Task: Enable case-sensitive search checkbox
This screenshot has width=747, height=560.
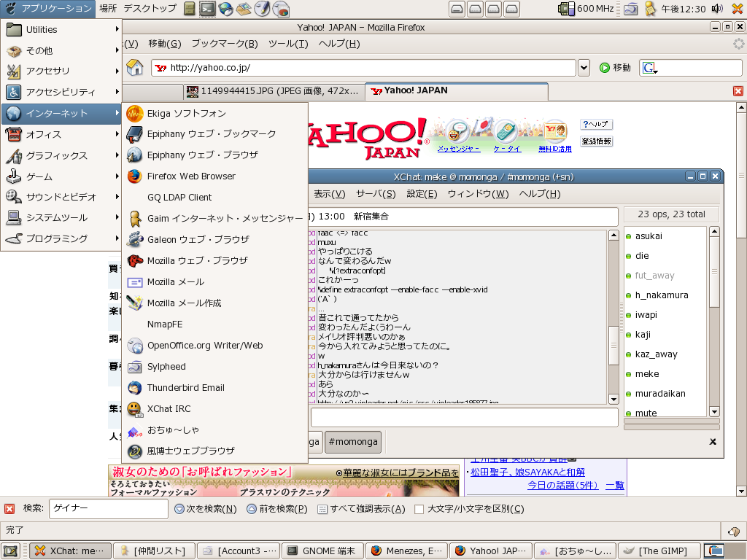Action: coord(419,509)
